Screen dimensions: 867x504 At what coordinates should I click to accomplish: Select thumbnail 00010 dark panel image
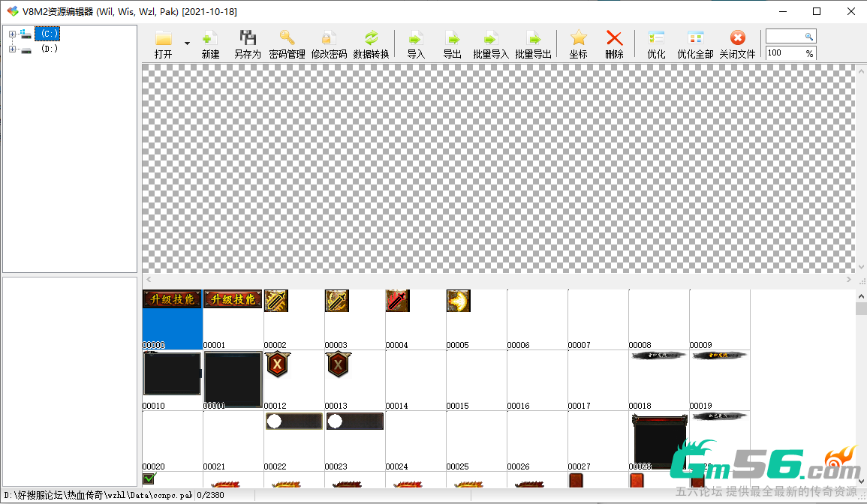172,373
